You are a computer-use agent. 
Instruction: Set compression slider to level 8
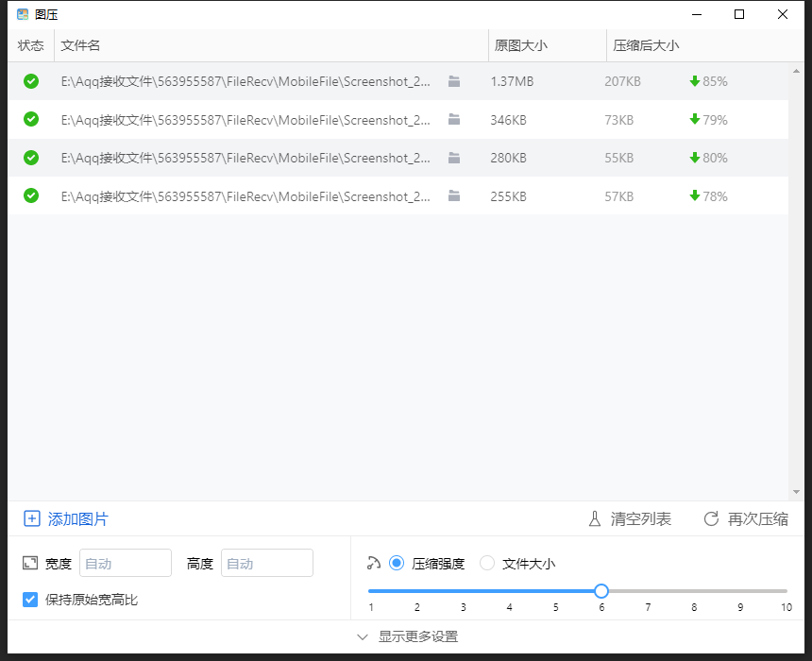tap(694, 591)
